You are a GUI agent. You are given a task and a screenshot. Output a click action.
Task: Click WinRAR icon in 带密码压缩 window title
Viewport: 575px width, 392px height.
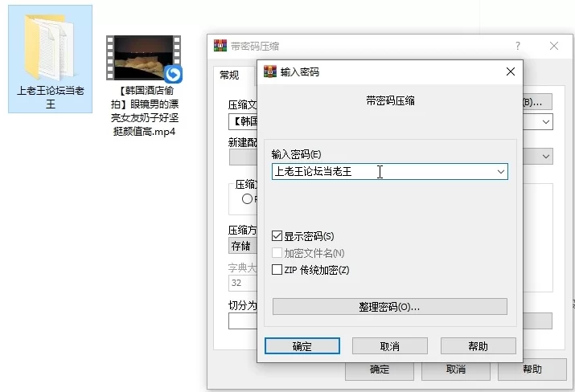[x=220, y=46]
